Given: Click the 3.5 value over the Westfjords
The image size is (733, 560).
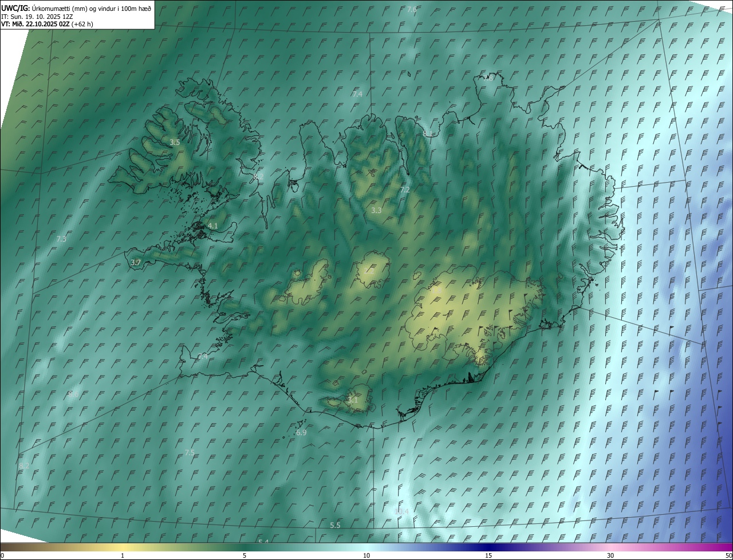Looking at the screenshot, I should coord(175,142).
